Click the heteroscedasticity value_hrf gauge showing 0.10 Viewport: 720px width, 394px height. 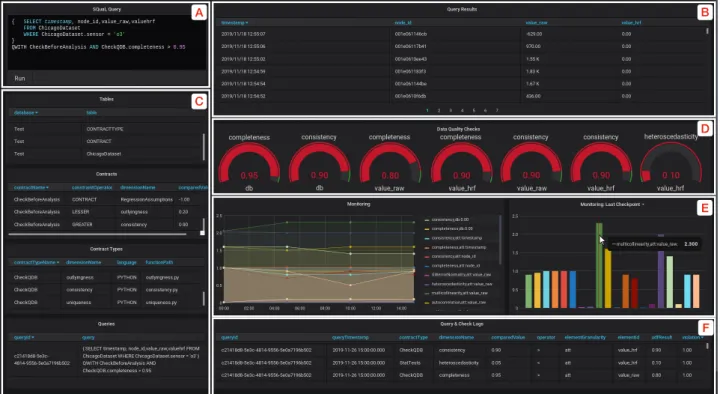(671, 163)
